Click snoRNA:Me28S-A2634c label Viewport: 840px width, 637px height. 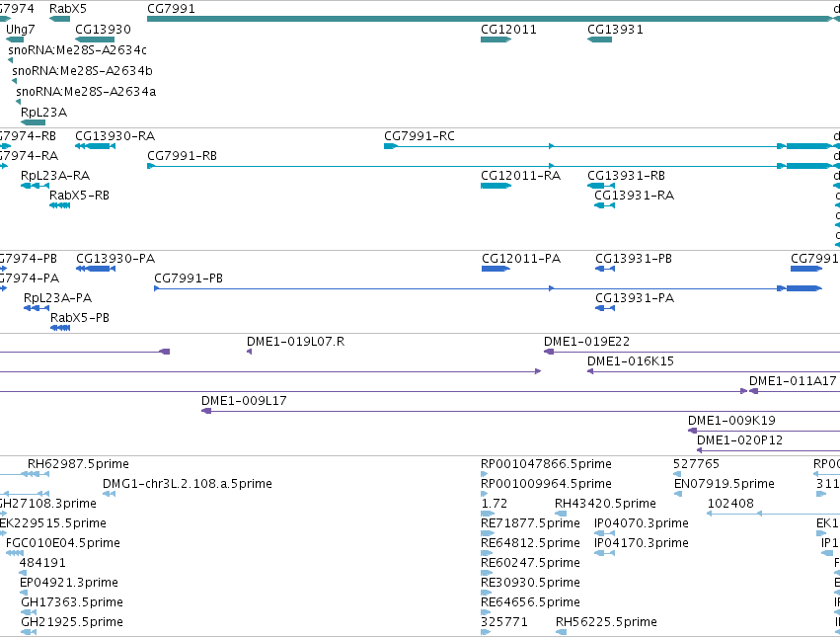(x=77, y=49)
